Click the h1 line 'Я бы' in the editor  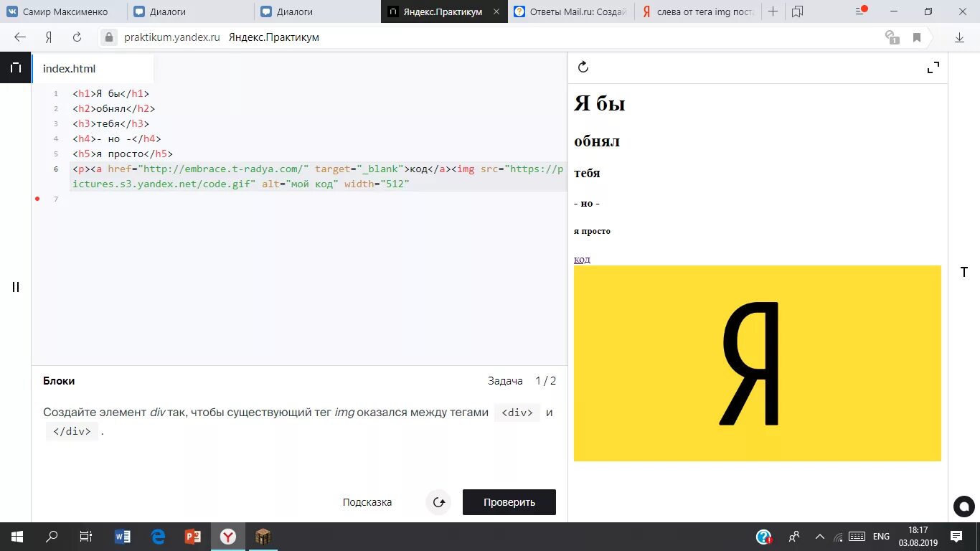click(x=110, y=93)
